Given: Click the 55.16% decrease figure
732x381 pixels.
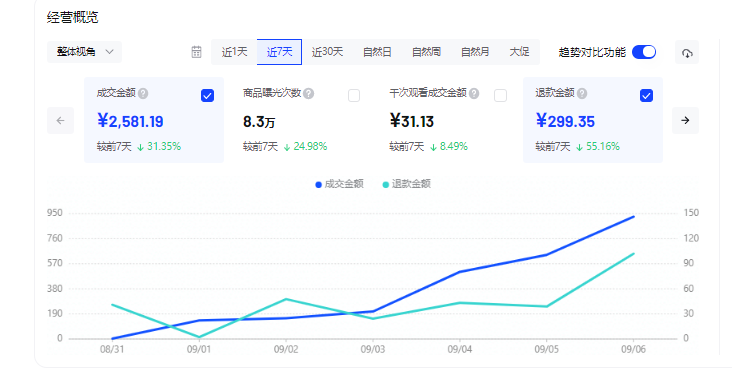Looking at the screenshot, I should [x=603, y=147].
